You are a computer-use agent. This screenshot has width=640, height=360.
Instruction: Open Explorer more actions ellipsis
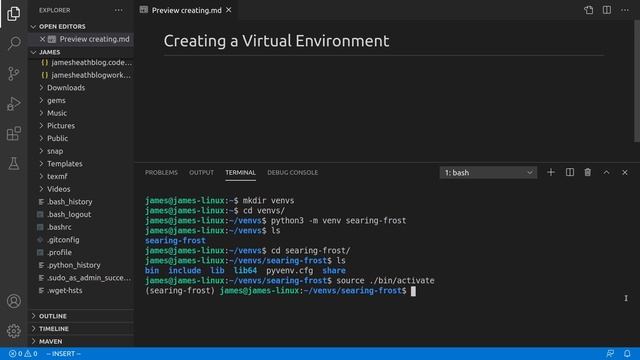(x=118, y=10)
